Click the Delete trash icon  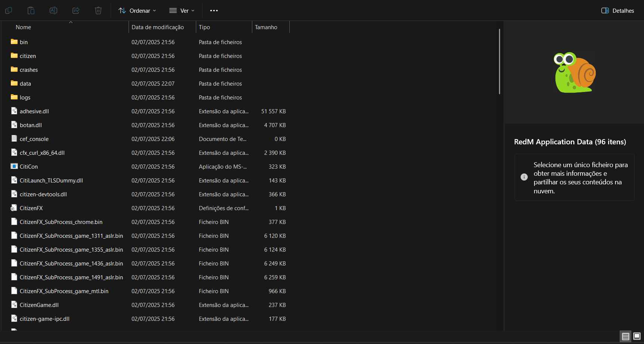coord(98,10)
